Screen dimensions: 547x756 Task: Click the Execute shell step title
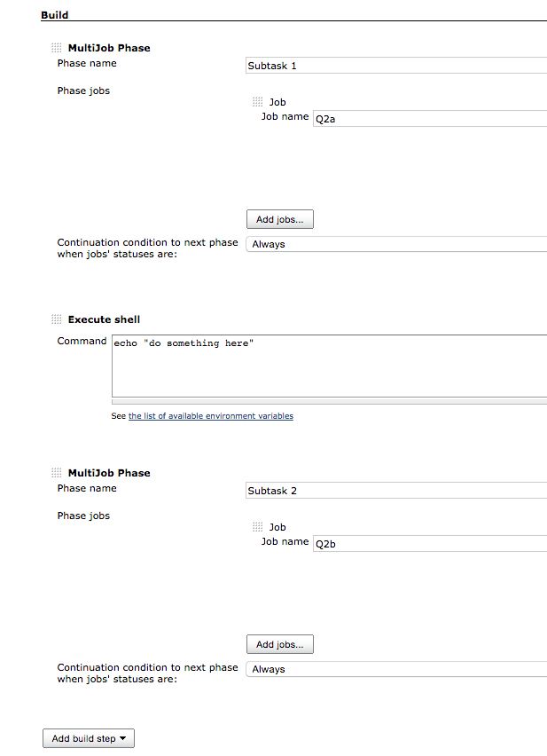[104, 319]
